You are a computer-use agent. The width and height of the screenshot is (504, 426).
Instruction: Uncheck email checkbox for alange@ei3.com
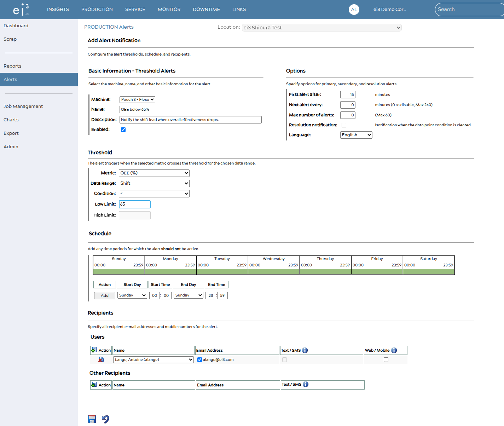(199, 359)
